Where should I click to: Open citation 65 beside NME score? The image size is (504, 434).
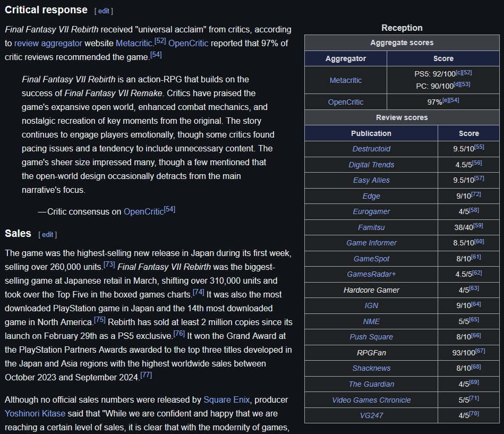pyautogui.click(x=474, y=320)
